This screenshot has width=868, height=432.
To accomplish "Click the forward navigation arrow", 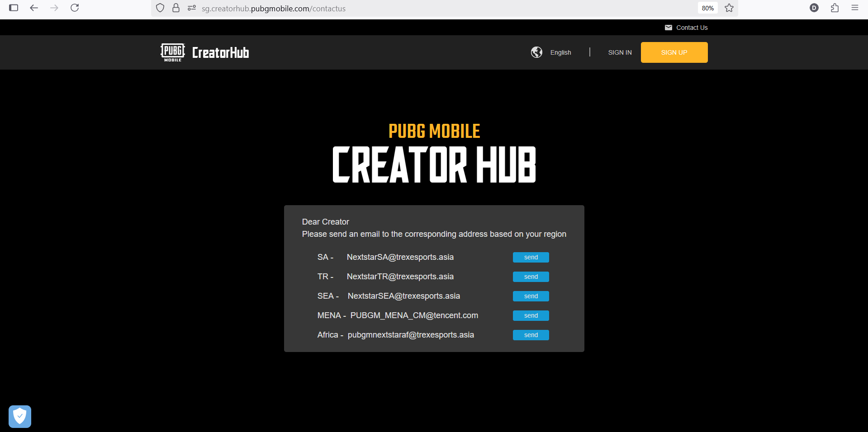I will coord(54,8).
